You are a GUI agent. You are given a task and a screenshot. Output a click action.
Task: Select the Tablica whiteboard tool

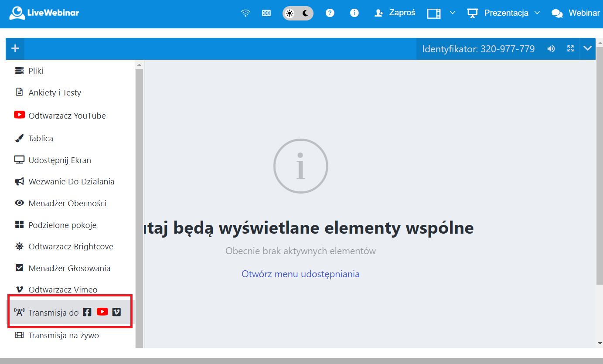[41, 138]
